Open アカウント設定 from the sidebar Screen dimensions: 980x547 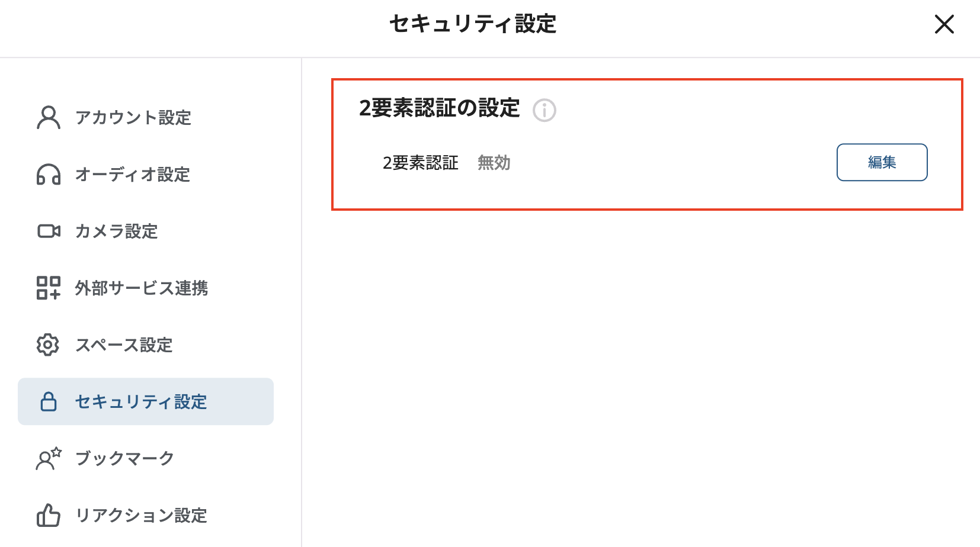point(133,118)
